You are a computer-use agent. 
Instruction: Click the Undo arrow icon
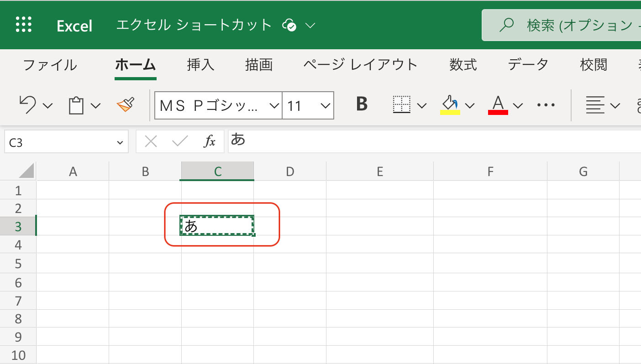pos(28,105)
